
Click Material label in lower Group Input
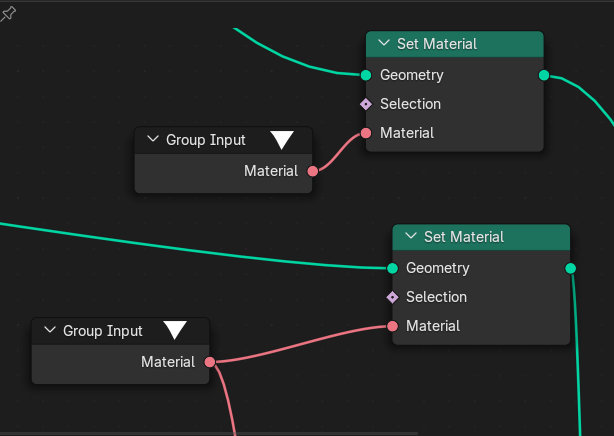pos(168,362)
